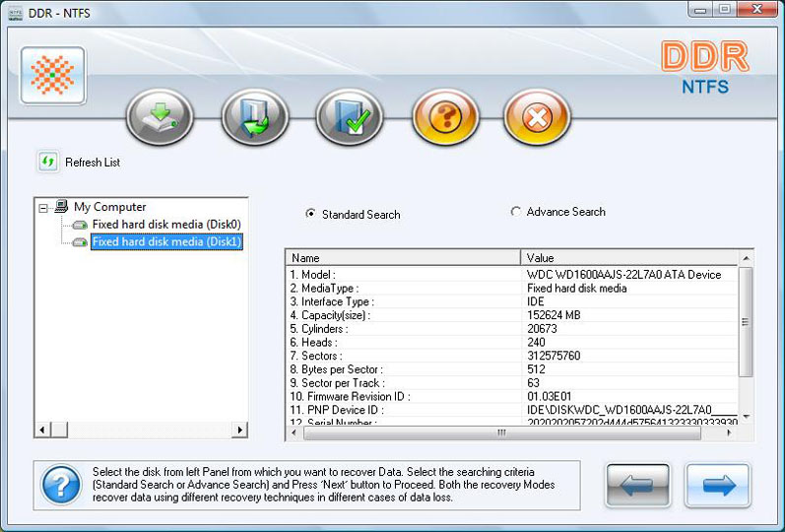This screenshot has height=532, width=785.
Task: Click the DDR - NTFS title bar icon
Action: (16, 13)
